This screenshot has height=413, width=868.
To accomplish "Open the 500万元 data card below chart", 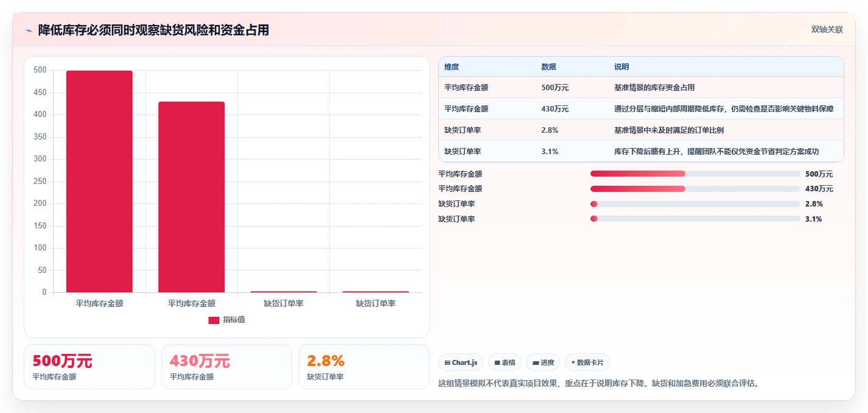I will (89, 367).
